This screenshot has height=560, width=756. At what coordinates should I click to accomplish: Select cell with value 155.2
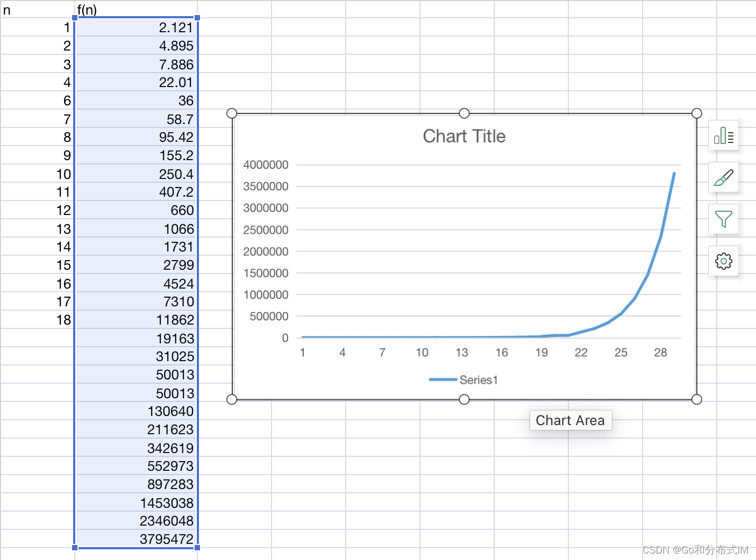[136, 155]
